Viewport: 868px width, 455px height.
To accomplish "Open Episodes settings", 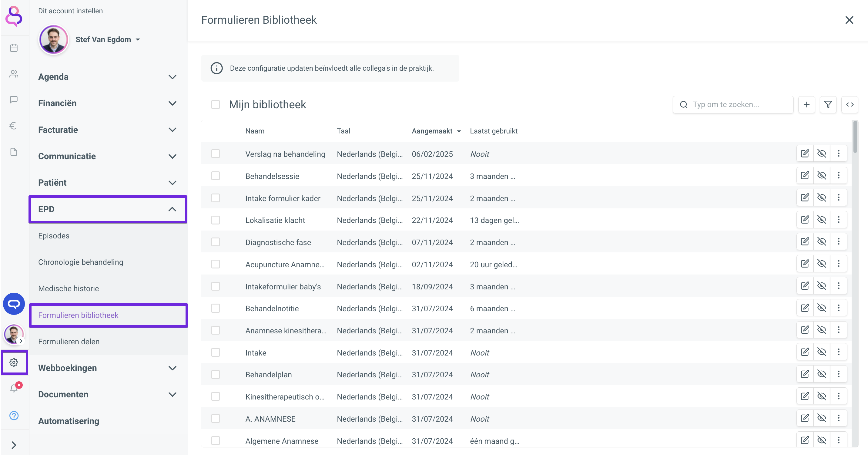I will pos(54,236).
